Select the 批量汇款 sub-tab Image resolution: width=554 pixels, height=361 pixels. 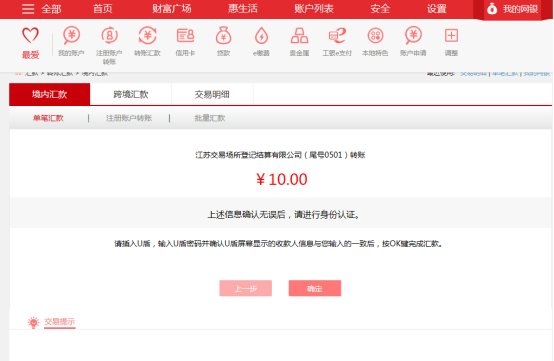(210, 118)
